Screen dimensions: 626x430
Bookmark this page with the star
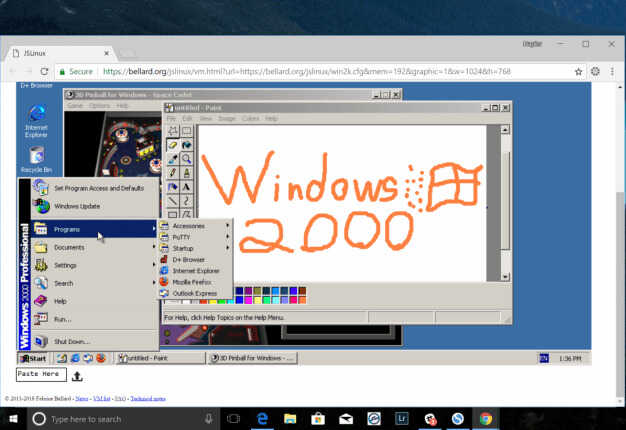tap(578, 71)
